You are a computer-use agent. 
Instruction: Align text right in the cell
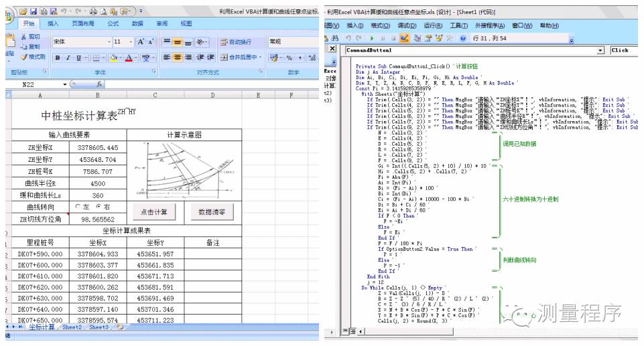[188, 58]
